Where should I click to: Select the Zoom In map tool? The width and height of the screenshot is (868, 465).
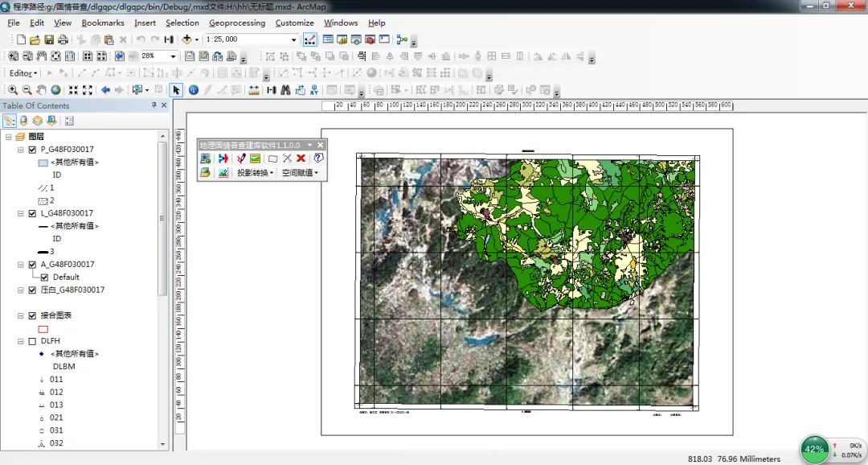click(x=13, y=90)
